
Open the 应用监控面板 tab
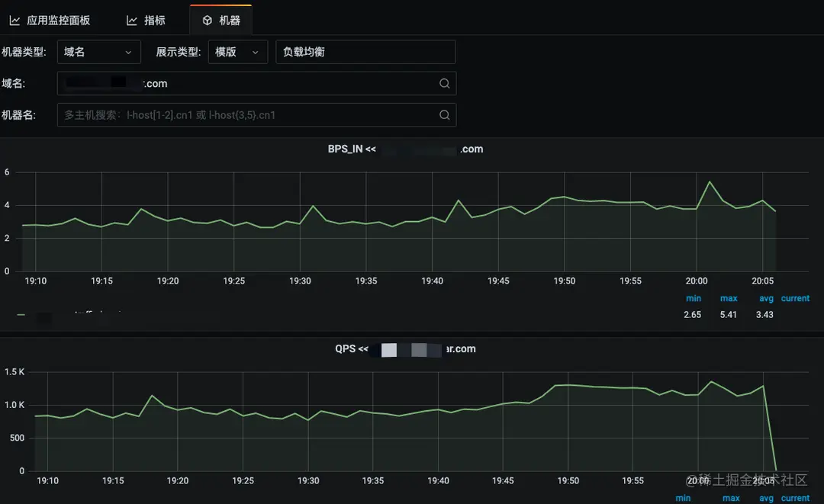pyautogui.click(x=50, y=21)
